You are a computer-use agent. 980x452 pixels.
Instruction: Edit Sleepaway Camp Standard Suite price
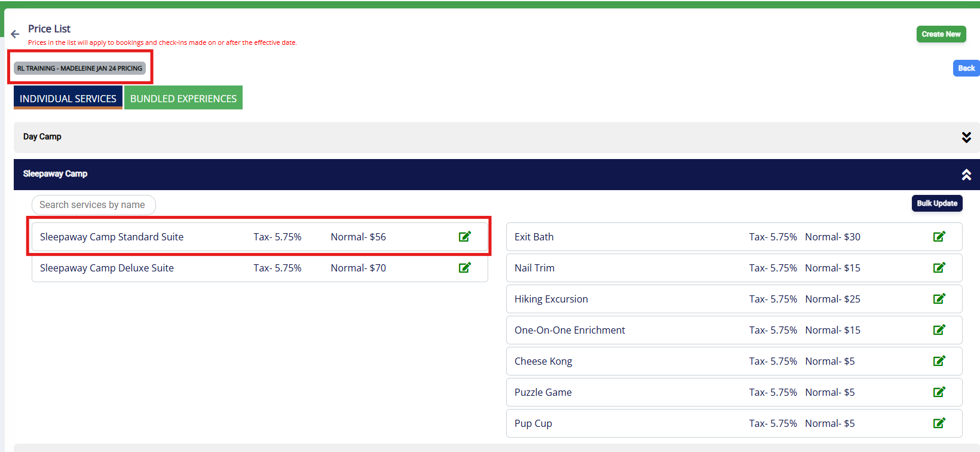[465, 237]
